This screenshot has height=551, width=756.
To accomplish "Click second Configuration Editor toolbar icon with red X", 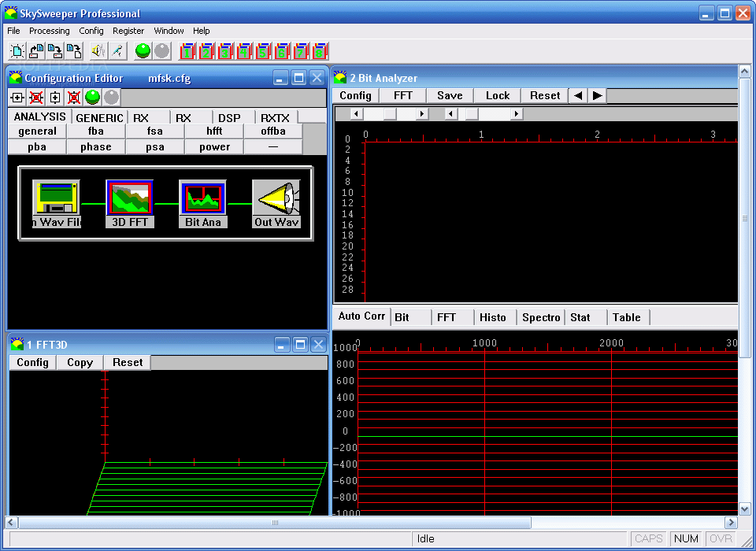I will point(36,98).
